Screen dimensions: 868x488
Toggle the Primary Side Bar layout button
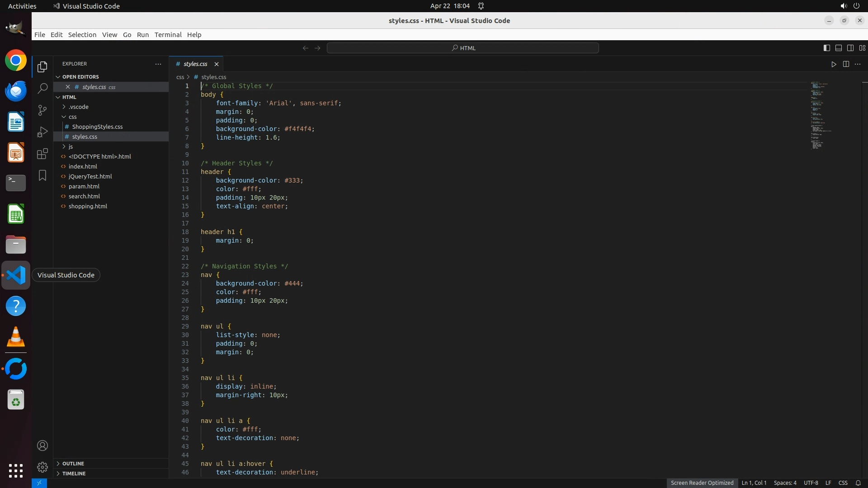826,48
